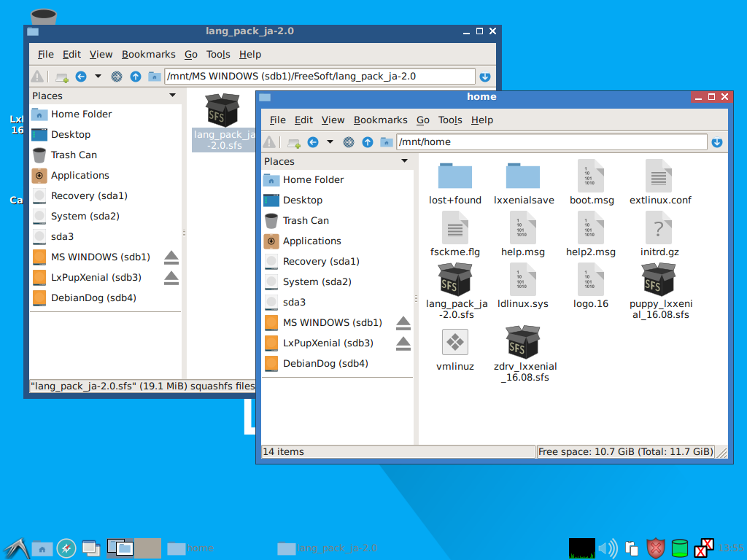Click the warning icon in home window toolbar
The height and width of the screenshot is (560, 747).
point(269,142)
